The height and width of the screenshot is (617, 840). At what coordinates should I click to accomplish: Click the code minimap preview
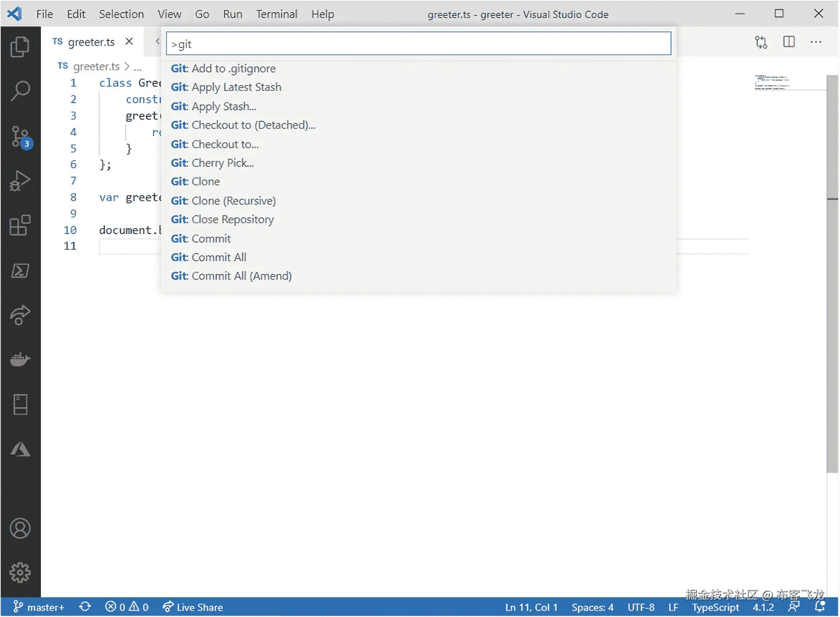point(772,83)
